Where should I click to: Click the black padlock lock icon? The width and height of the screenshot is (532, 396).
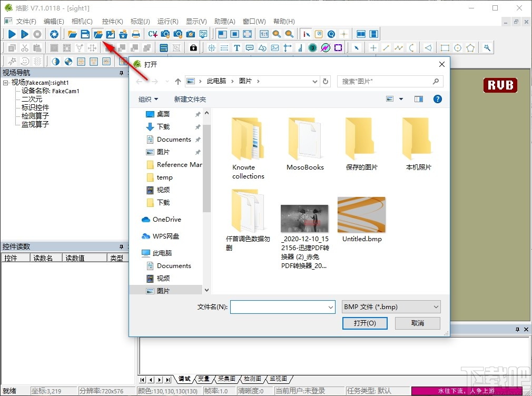(x=193, y=48)
